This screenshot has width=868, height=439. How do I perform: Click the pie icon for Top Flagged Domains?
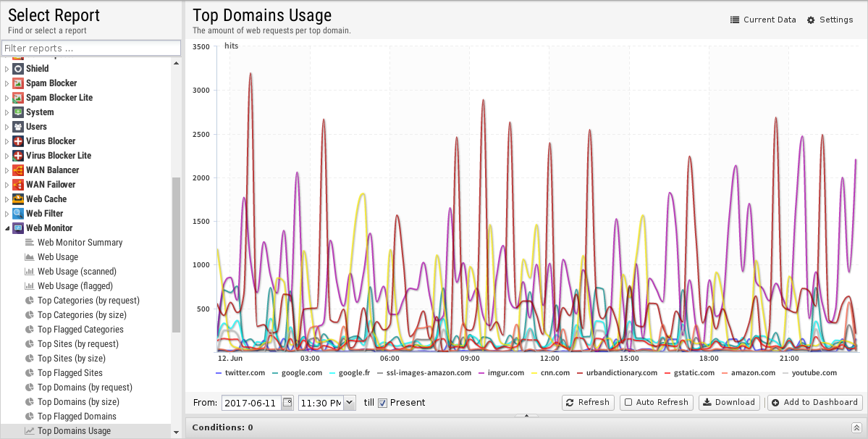[30, 417]
